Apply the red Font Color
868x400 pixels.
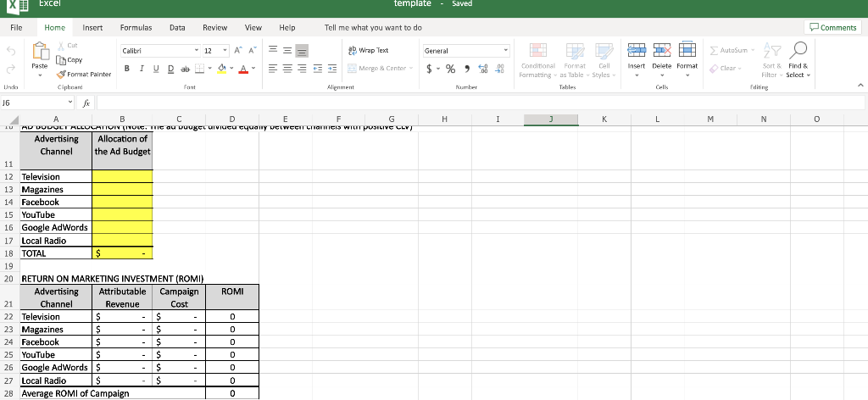click(x=244, y=68)
